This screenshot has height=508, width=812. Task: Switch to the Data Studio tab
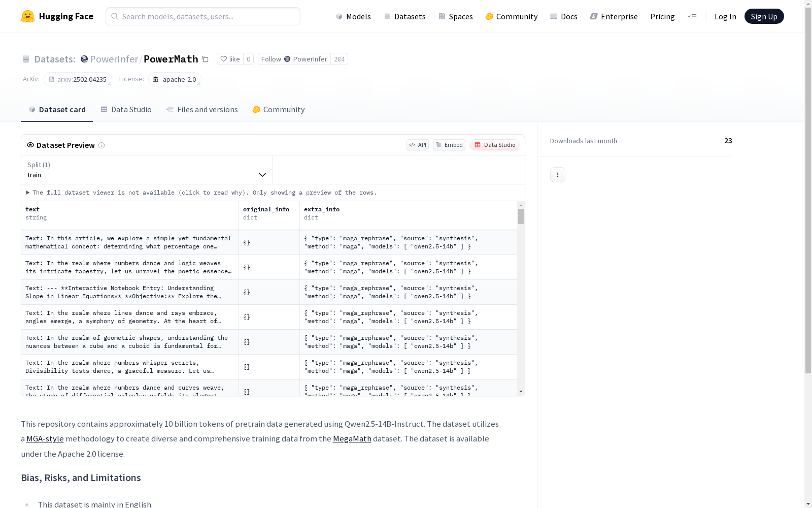pos(126,110)
